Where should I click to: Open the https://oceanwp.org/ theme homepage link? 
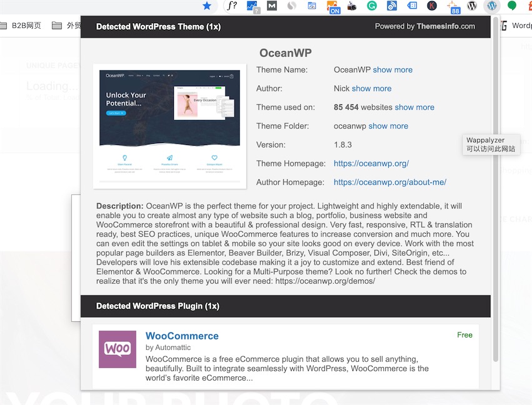click(371, 164)
